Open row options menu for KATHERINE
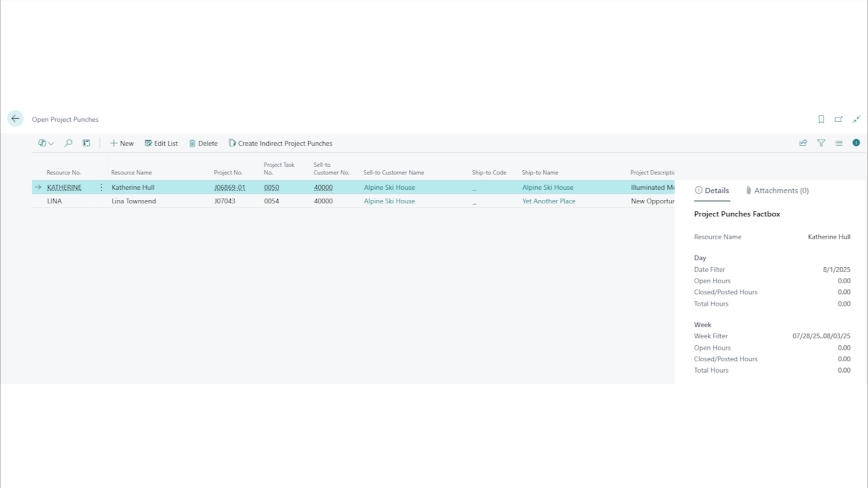The width and height of the screenshot is (868, 488). [101, 187]
